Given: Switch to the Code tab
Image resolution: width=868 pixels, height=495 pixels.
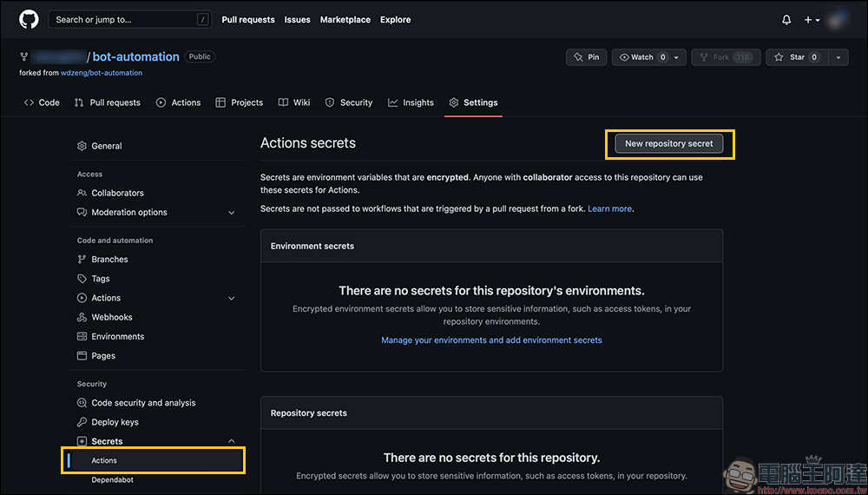Looking at the screenshot, I should (x=42, y=102).
